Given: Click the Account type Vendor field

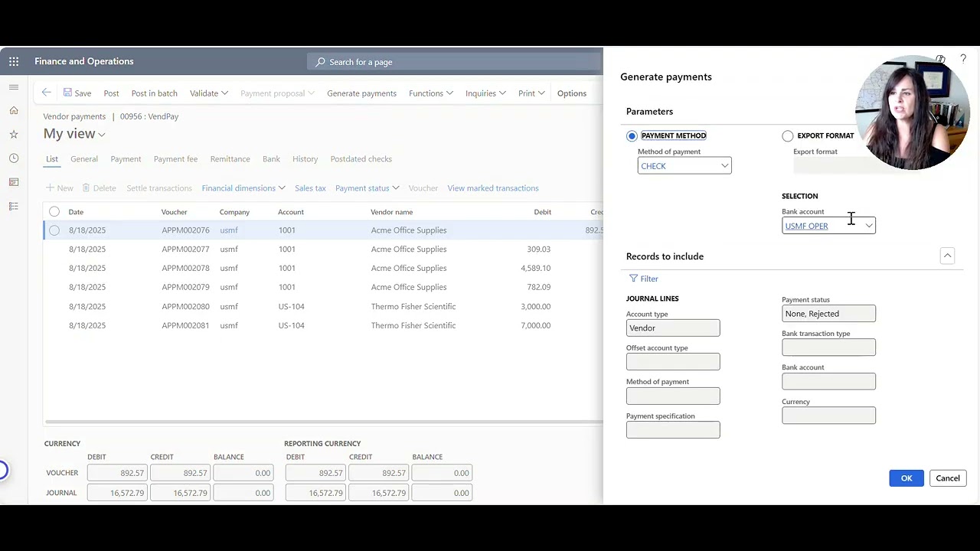Looking at the screenshot, I should point(673,328).
